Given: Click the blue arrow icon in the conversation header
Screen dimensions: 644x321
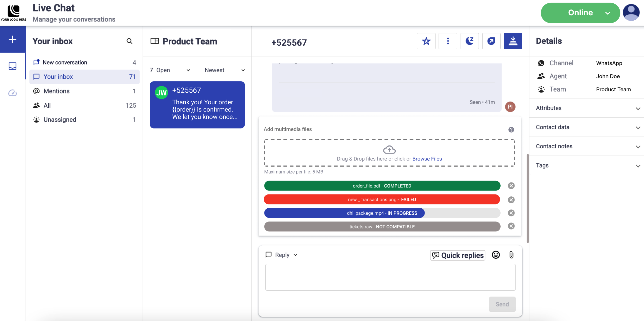Looking at the screenshot, I should click(x=491, y=41).
